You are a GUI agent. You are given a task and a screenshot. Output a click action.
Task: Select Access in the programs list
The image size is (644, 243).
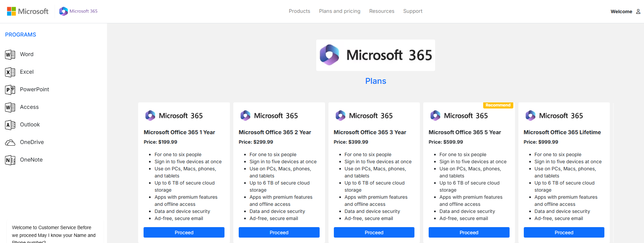29,107
